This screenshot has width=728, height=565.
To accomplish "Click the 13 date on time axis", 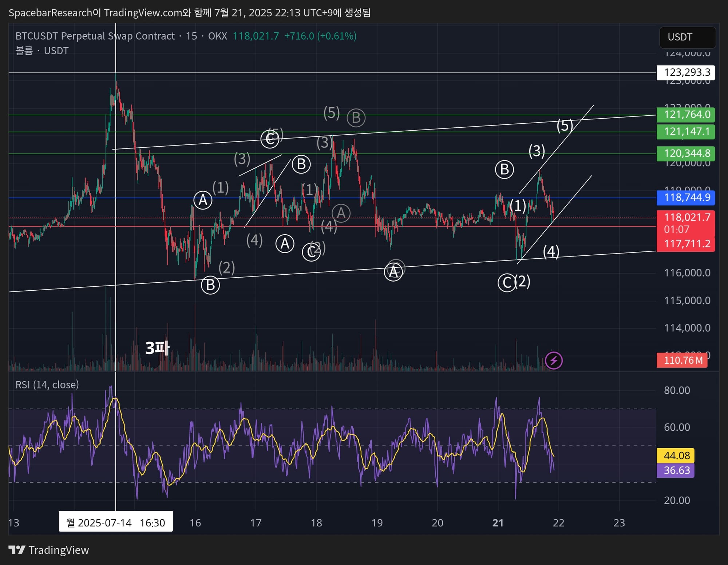I will [x=13, y=523].
